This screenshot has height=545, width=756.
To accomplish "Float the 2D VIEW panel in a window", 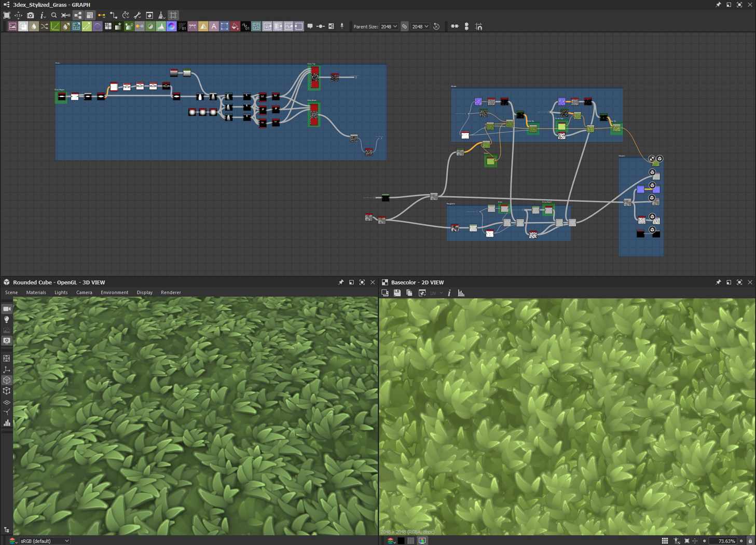I will [x=728, y=282].
